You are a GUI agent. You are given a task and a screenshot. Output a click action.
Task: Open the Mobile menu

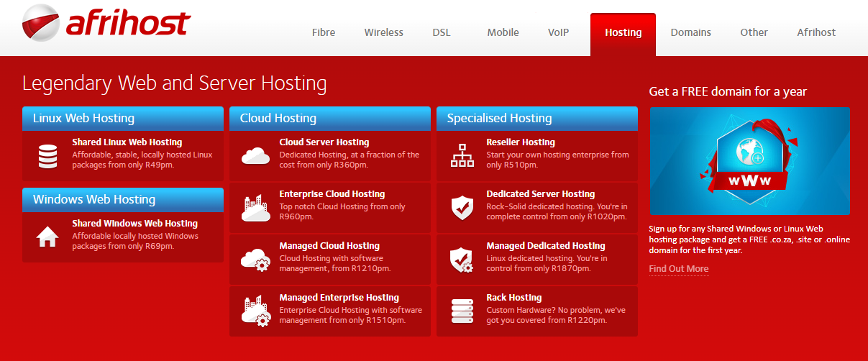tap(503, 32)
